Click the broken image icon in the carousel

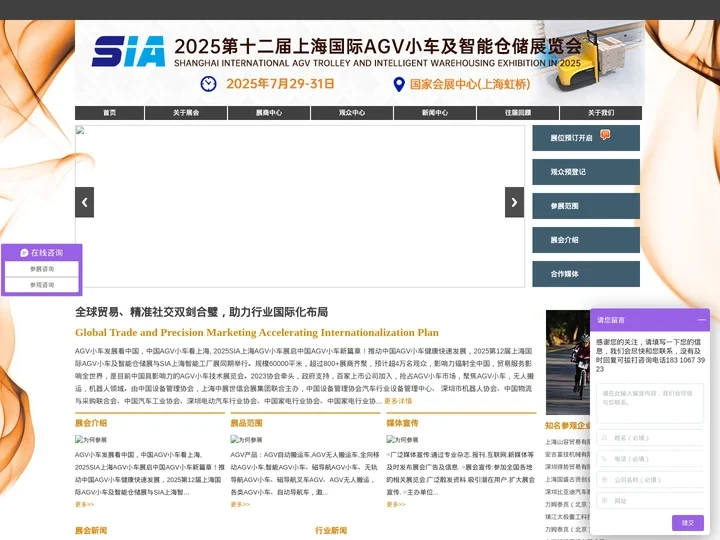(x=80, y=130)
